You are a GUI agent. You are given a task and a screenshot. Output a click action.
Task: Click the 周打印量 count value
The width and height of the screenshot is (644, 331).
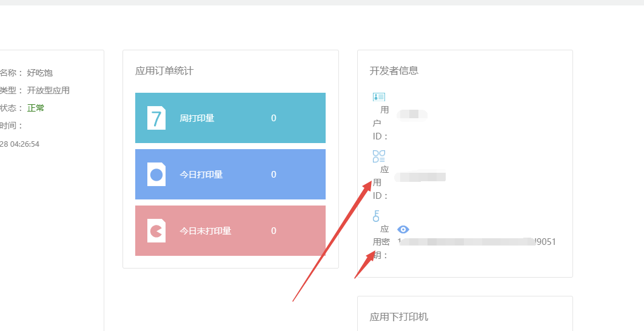(273, 118)
